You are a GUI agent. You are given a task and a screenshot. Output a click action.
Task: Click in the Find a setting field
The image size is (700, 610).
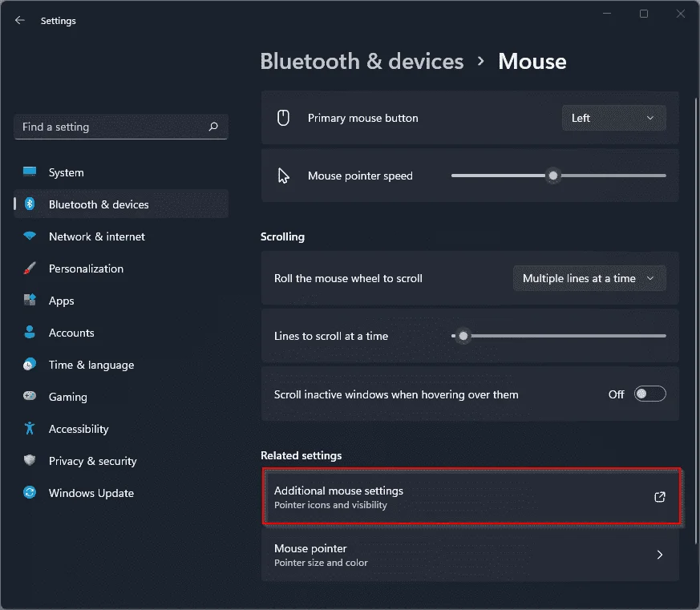pyautogui.click(x=121, y=127)
